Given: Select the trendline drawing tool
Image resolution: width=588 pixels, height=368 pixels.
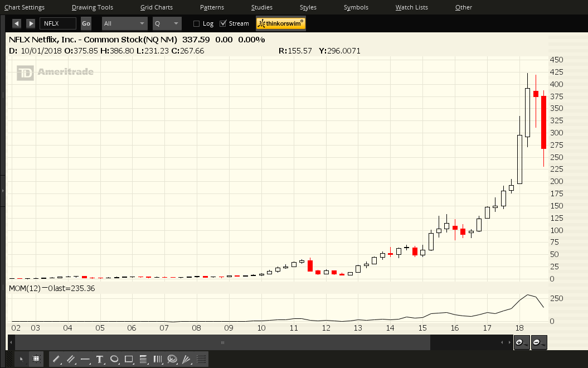Looking at the screenshot, I should click(x=56, y=360).
